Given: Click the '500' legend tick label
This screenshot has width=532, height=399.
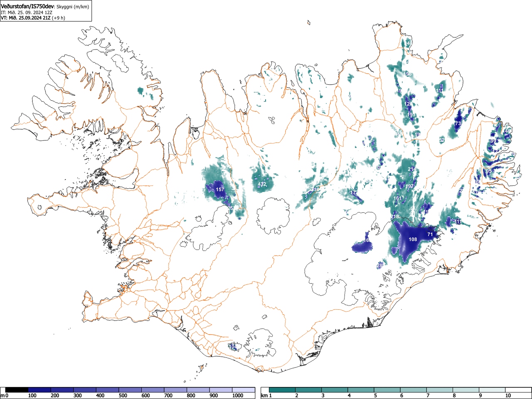Looking at the screenshot, I should [x=123, y=396].
